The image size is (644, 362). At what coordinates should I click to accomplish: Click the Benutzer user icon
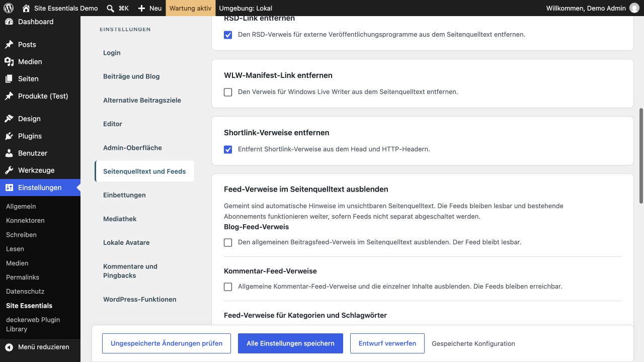coord(9,153)
